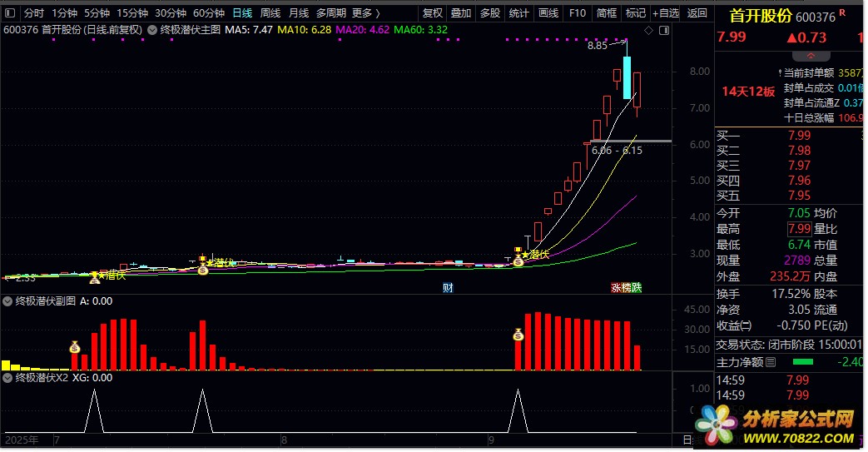The image size is (868, 452).
Task: Select the 买五 7.95 bid row
Action: 790,196
